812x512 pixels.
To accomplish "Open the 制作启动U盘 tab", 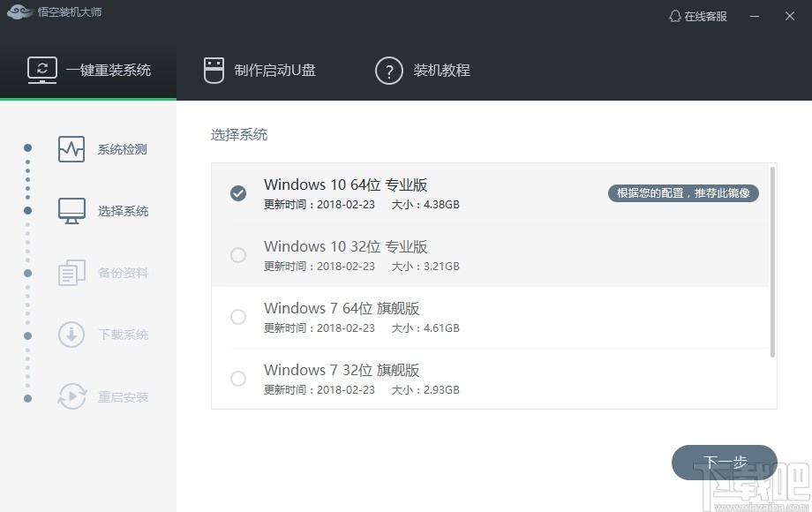I will click(x=259, y=71).
